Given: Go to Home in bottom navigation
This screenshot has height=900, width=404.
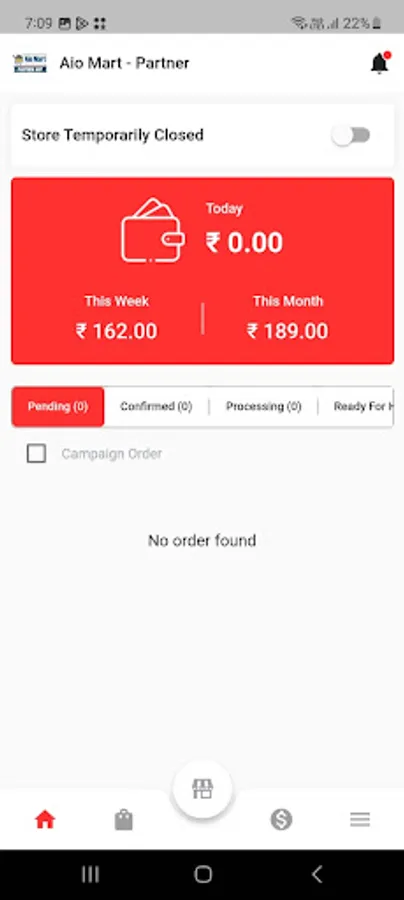Looking at the screenshot, I should coord(45,820).
